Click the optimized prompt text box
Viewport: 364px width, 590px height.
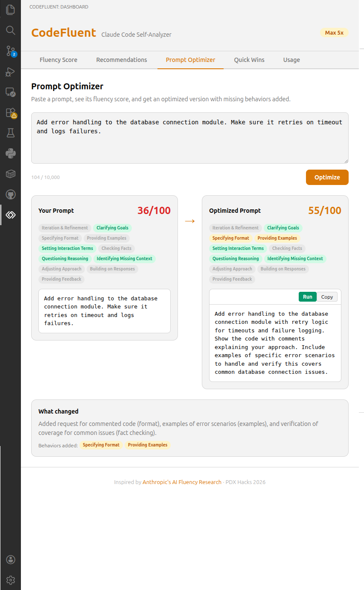(275, 343)
